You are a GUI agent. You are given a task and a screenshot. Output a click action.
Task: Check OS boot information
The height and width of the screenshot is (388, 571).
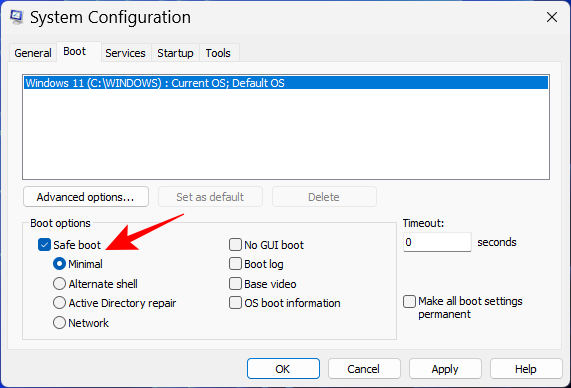[235, 303]
